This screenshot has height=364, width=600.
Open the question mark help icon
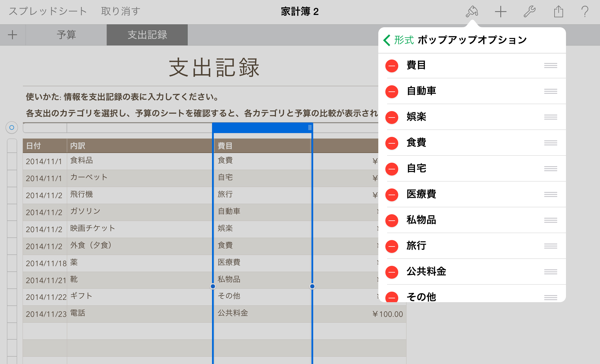pos(585,12)
